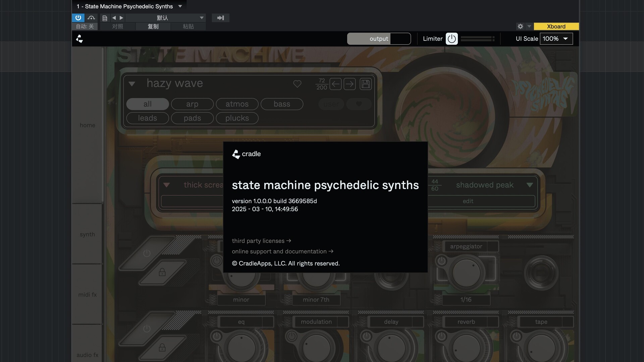644x362 pixels.
Task: Open the 1/16 rate selector
Action: 466,300
